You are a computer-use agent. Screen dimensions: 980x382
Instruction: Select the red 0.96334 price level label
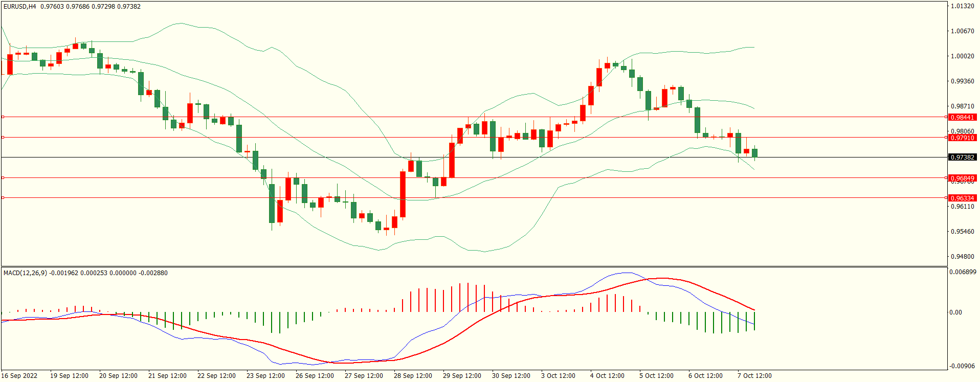[962, 198]
